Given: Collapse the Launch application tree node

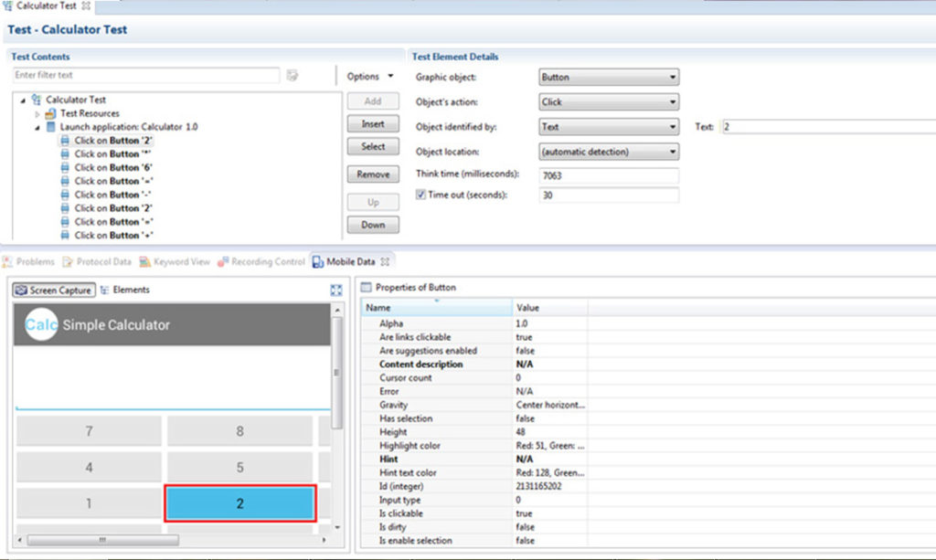Looking at the screenshot, I should 37,128.
